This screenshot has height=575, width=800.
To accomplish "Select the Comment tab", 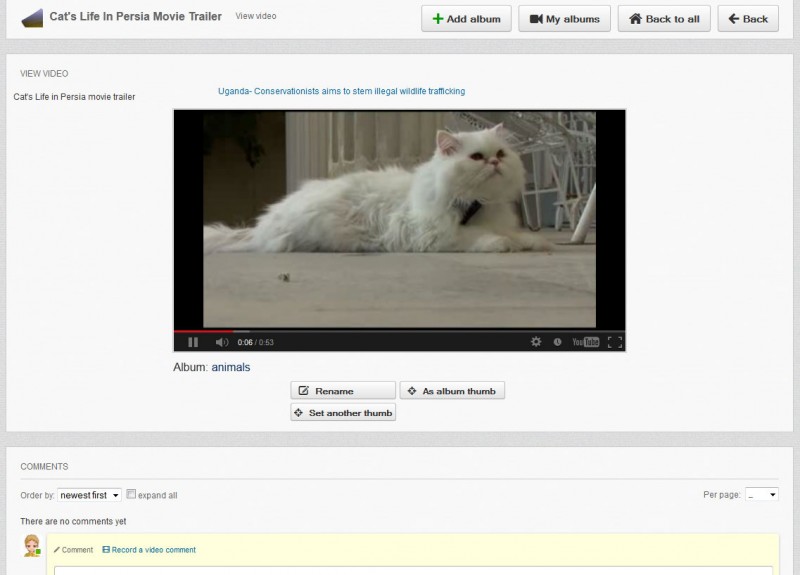I will [73, 550].
